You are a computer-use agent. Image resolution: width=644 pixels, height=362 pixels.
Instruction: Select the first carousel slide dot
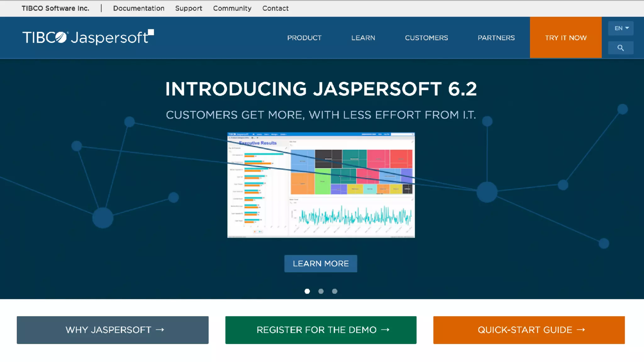[x=307, y=291]
